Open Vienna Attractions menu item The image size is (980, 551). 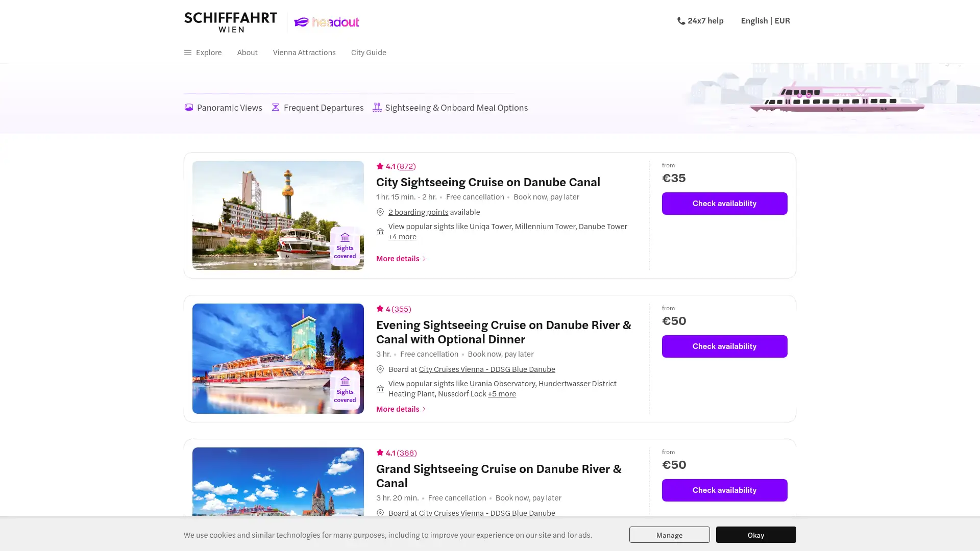point(304,52)
